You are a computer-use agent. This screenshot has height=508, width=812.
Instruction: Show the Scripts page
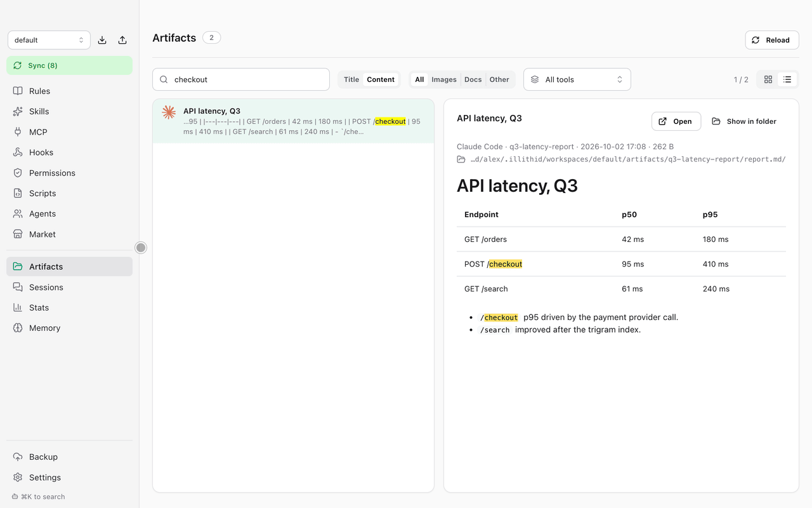coord(69,193)
